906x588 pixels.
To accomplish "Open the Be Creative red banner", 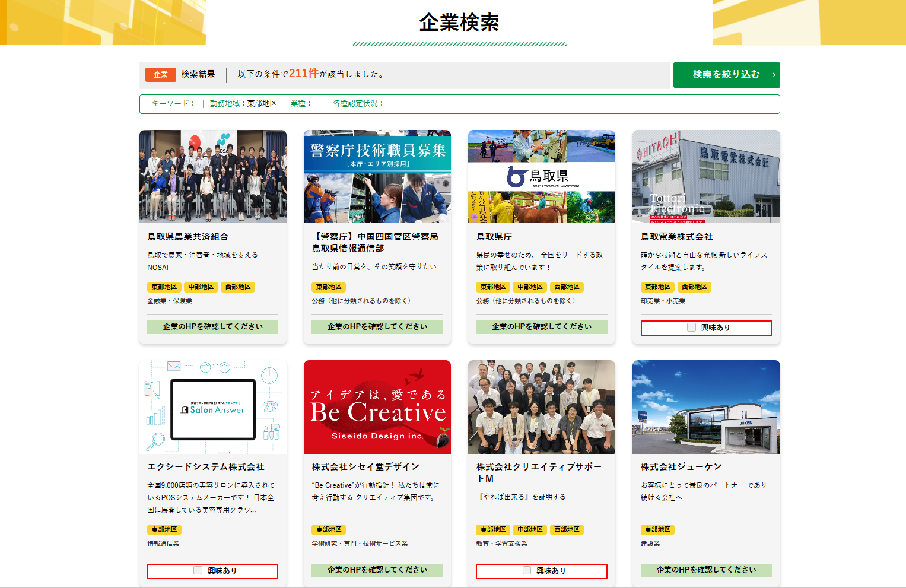I will 377,407.
